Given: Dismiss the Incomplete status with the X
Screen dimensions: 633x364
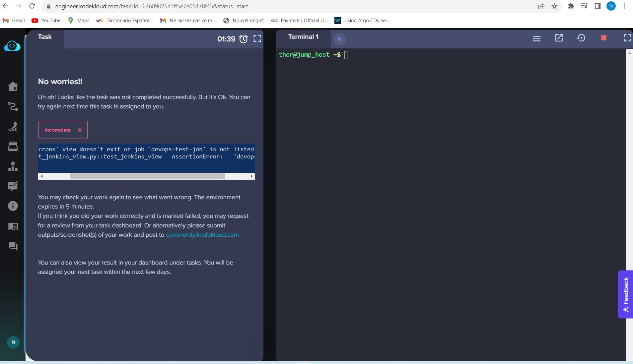Looking at the screenshot, I should coord(80,130).
